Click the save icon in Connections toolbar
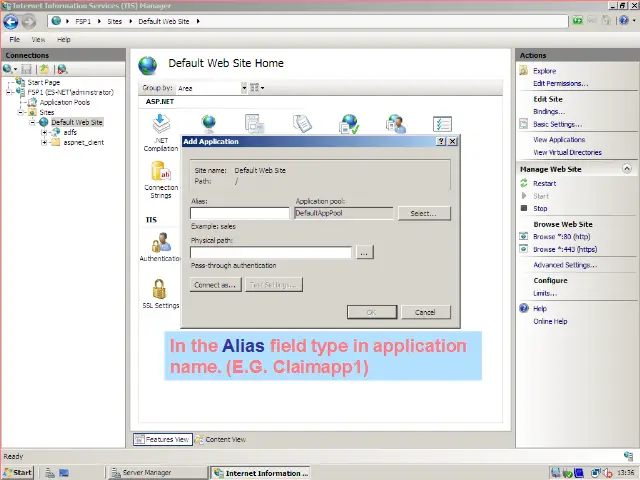The width and height of the screenshot is (640, 480). pyautogui.click(x=27, y=69)
